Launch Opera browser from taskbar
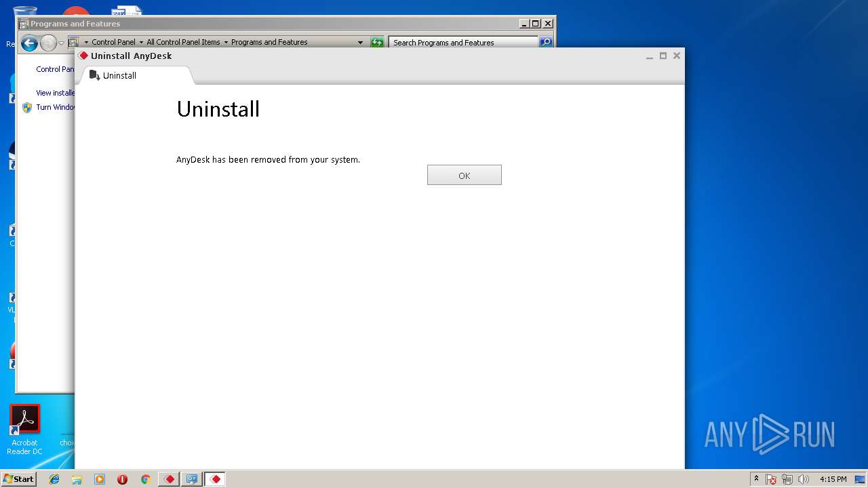868x488 pixels. [122, 479]
